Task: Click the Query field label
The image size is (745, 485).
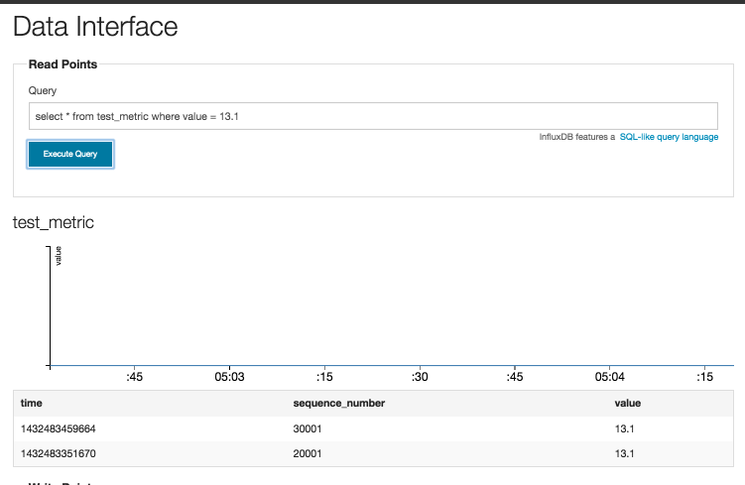Action: (x=42, y=91)
